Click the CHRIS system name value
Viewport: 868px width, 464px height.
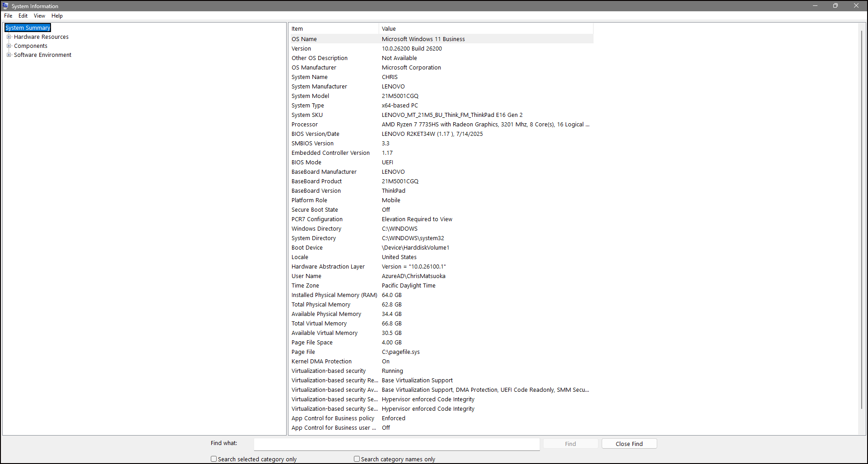390,77
